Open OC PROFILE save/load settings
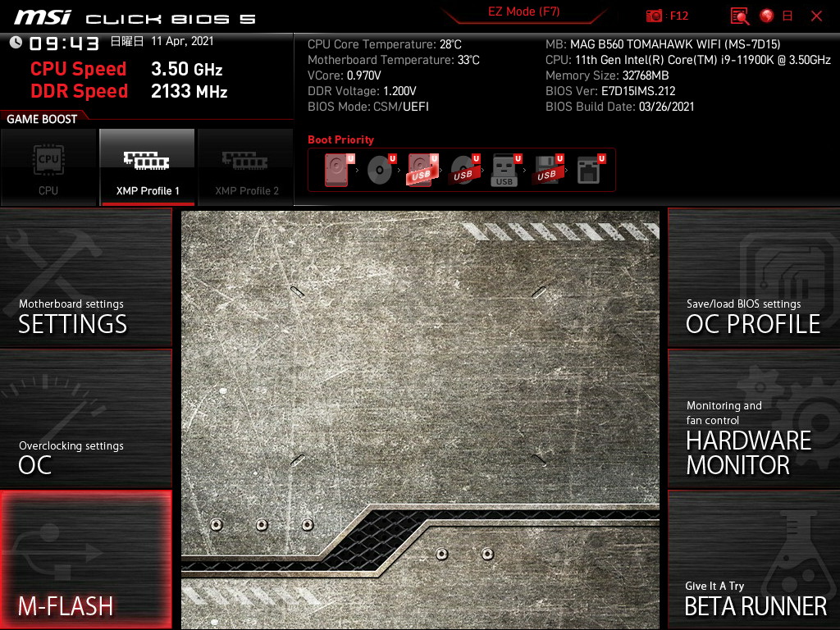Viewport: 840px width, 630px height. [754, 277]
